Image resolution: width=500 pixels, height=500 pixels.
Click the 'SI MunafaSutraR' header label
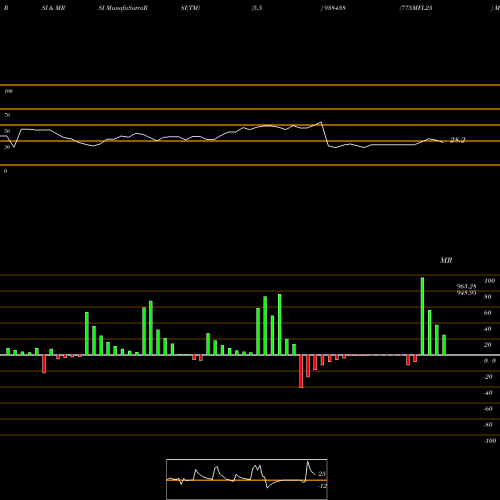tap(123, 8)
